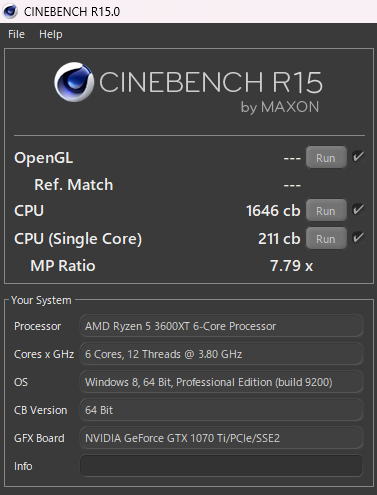Click the Cinebench icon in the title bar
Viewport: 377px width, 495px height.
point(10,11)
